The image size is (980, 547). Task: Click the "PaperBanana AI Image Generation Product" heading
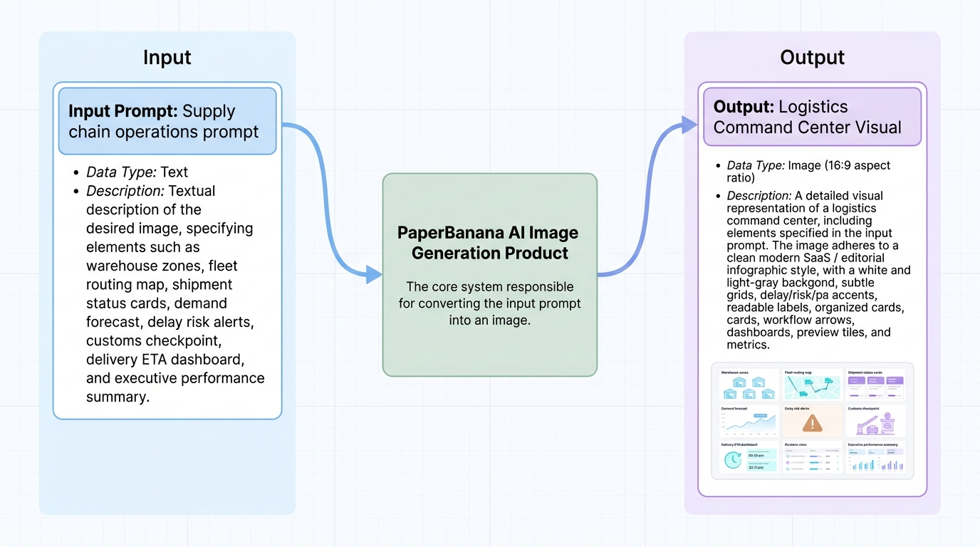(x=489, y=243)
